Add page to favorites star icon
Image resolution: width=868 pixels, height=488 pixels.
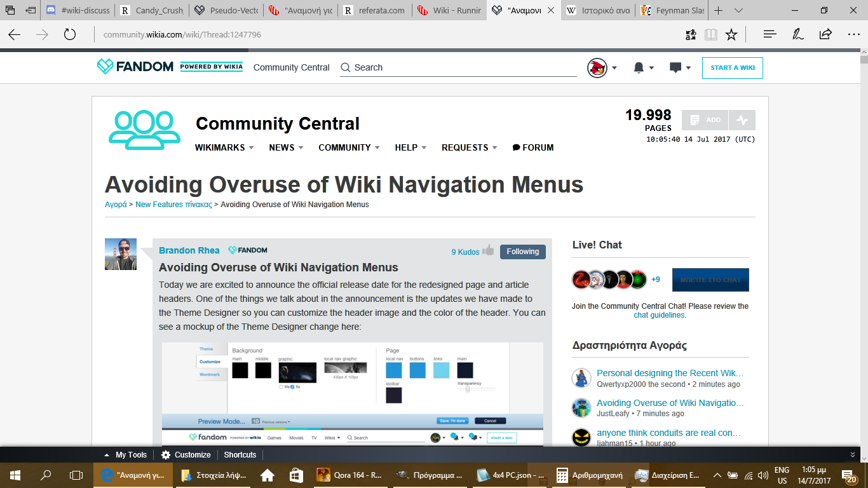pyautogui.click(x=731, y=34)
